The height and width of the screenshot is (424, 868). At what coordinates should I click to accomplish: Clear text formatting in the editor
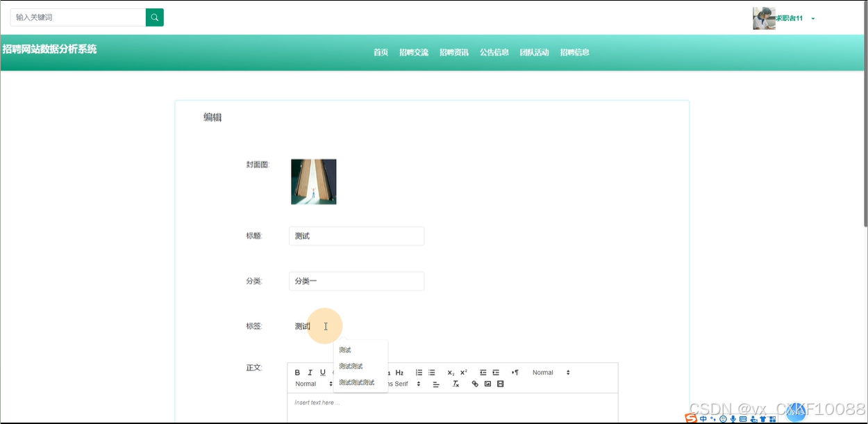coord(456,384)
